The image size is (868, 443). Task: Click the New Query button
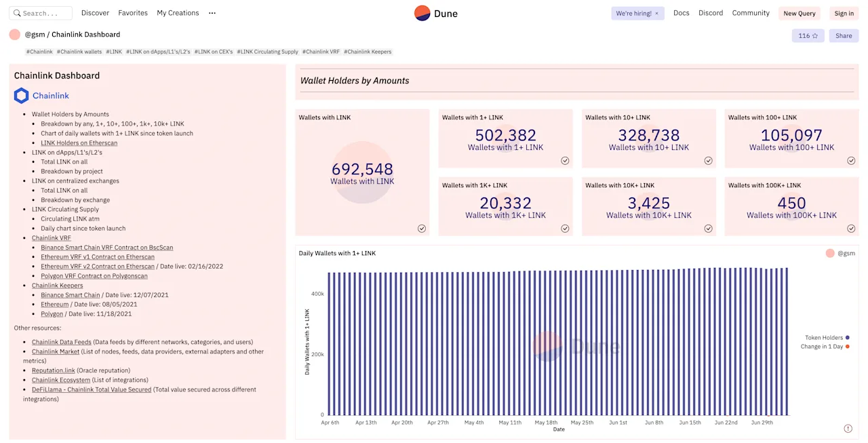800,14
